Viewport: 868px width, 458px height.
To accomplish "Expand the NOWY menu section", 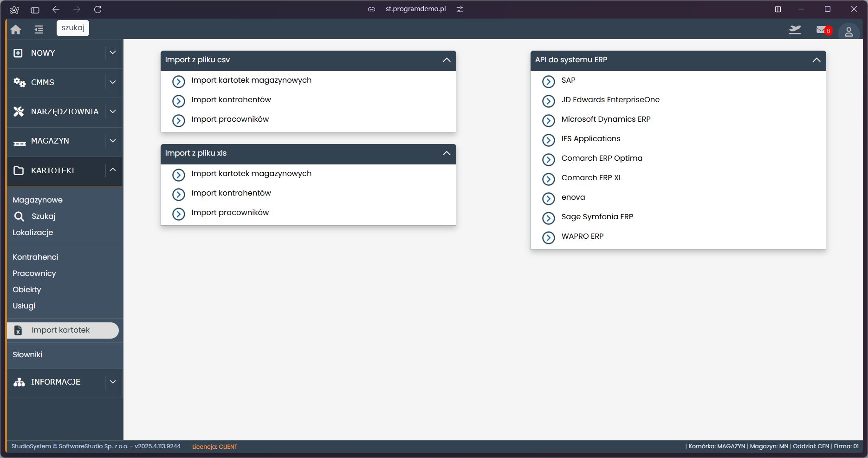I will (x=112, y=53).
